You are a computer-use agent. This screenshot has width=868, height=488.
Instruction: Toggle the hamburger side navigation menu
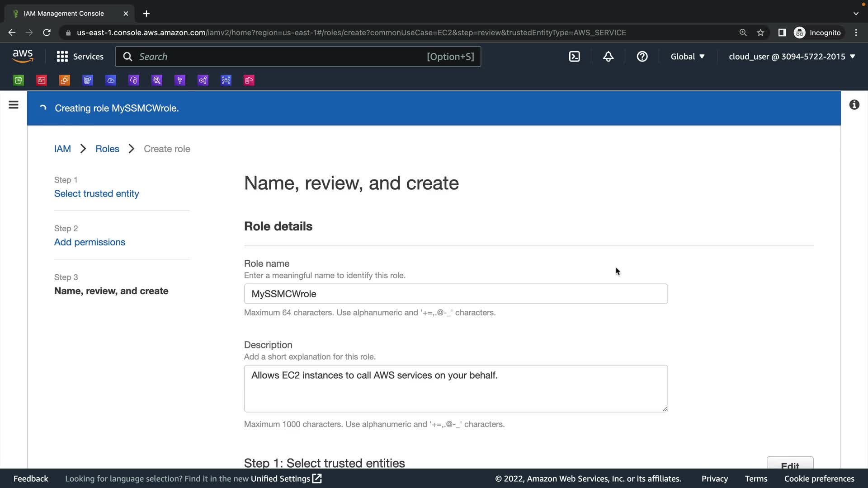click(14, 105)
